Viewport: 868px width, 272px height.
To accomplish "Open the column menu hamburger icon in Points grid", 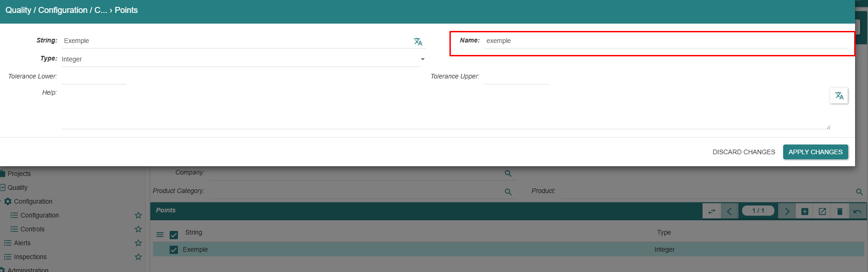I will [160, 235].
